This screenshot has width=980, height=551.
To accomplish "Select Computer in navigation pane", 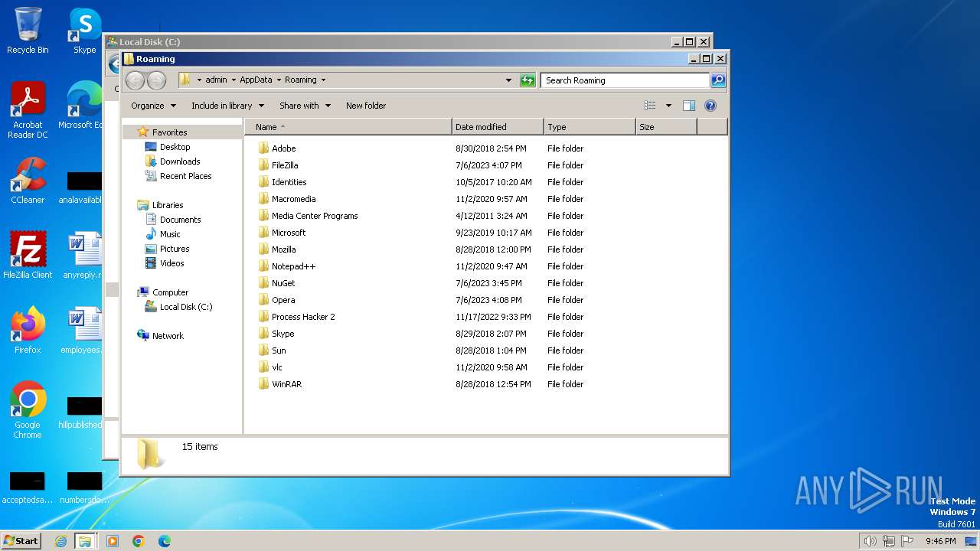I will pos(170,292).
